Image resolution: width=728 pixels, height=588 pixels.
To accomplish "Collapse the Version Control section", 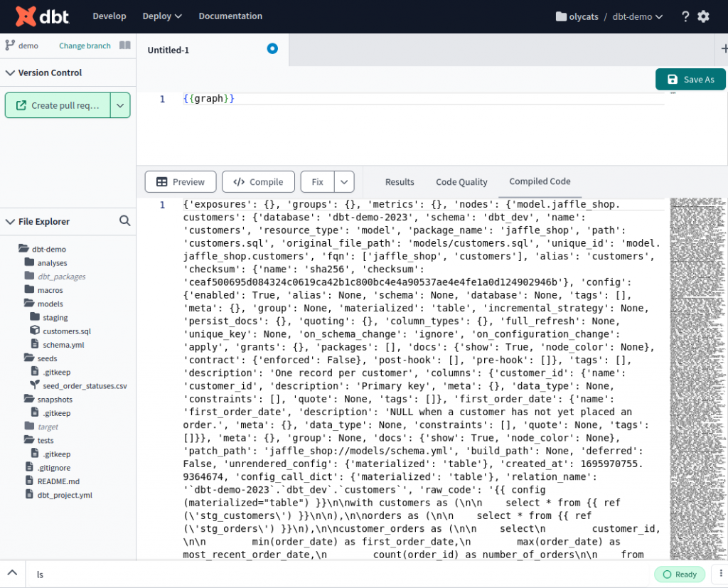I will (x=10, y=73).
